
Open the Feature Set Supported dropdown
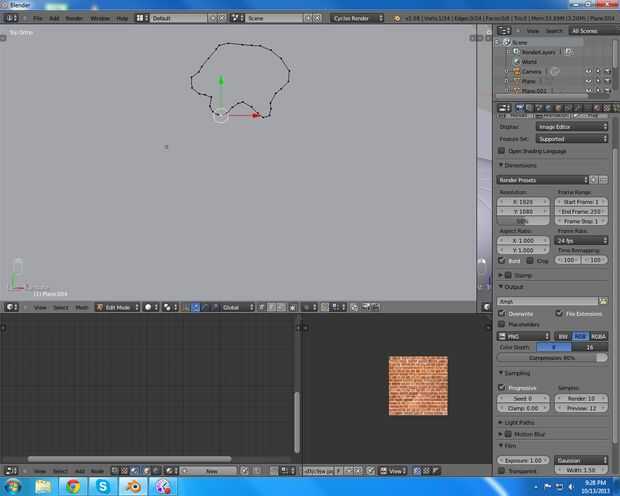(x=572, y=139)
